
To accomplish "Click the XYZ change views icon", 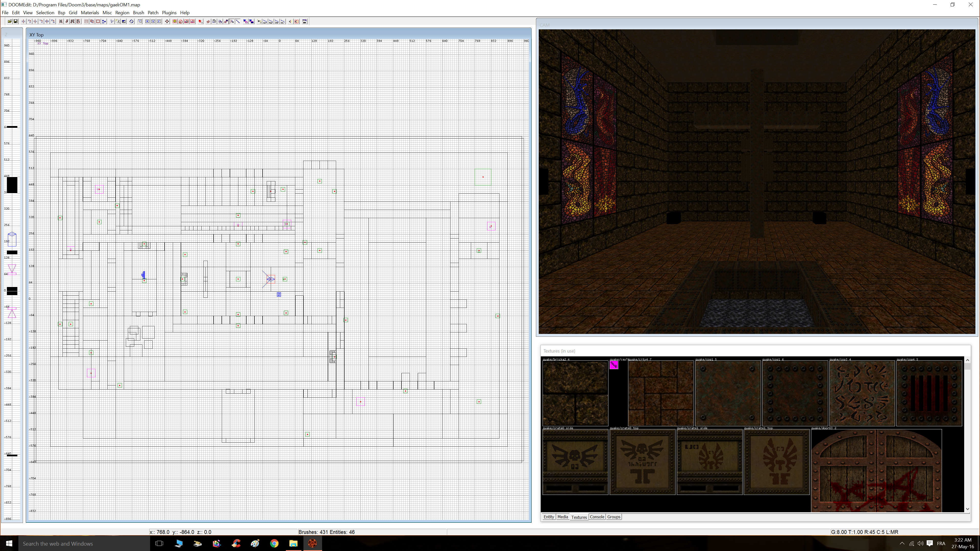I will [112, 22].
